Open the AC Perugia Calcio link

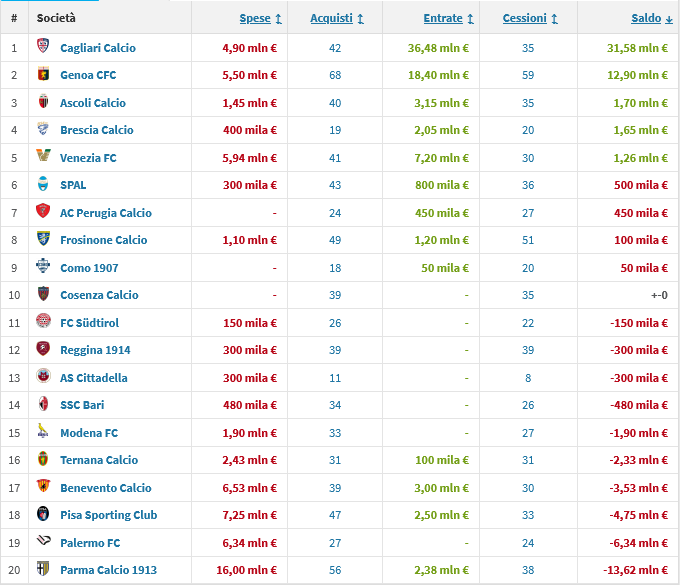point(106,213)
